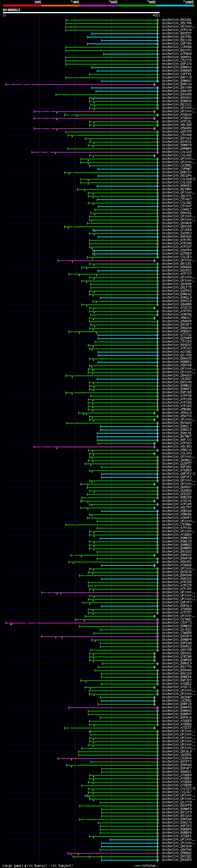The width and height of the screenshot is (197, 868).
Task: Select the UniRef100_Q5NBQ2 entry
Action: point(176,853)
